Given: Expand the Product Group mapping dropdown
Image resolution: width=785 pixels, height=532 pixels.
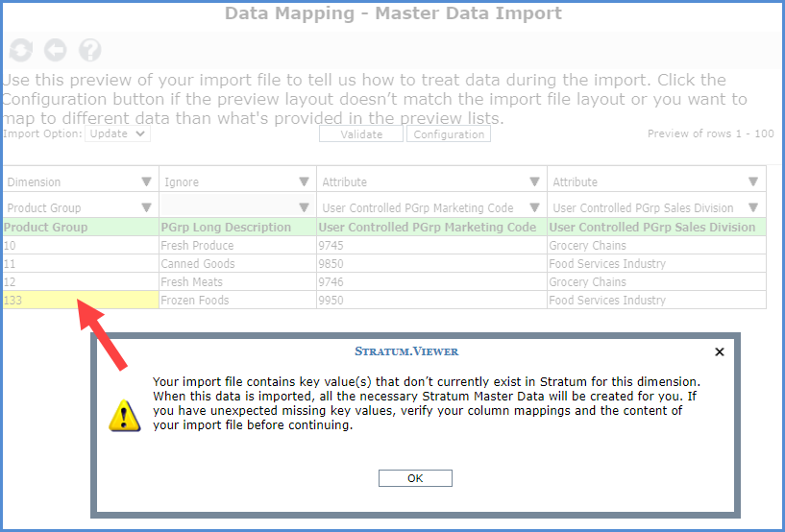Looking at the screenshot, I should pos(146,207).
